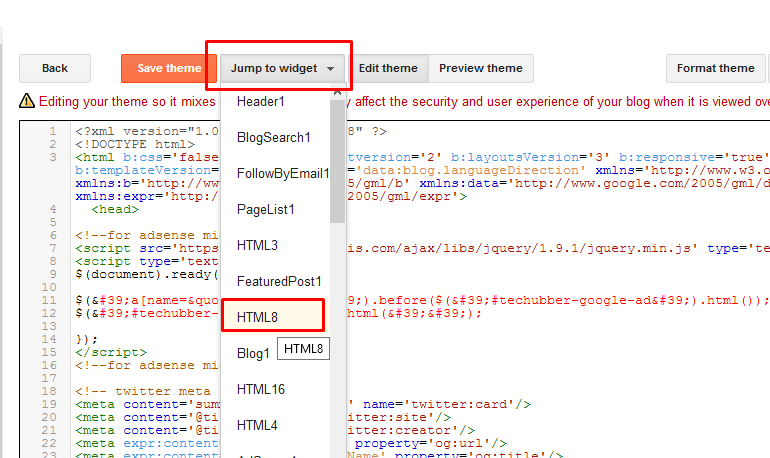Click the name='twitter:card' attribute text
Image resolution: width=770 pixels, height=458 pixels.
coord(439,404)
